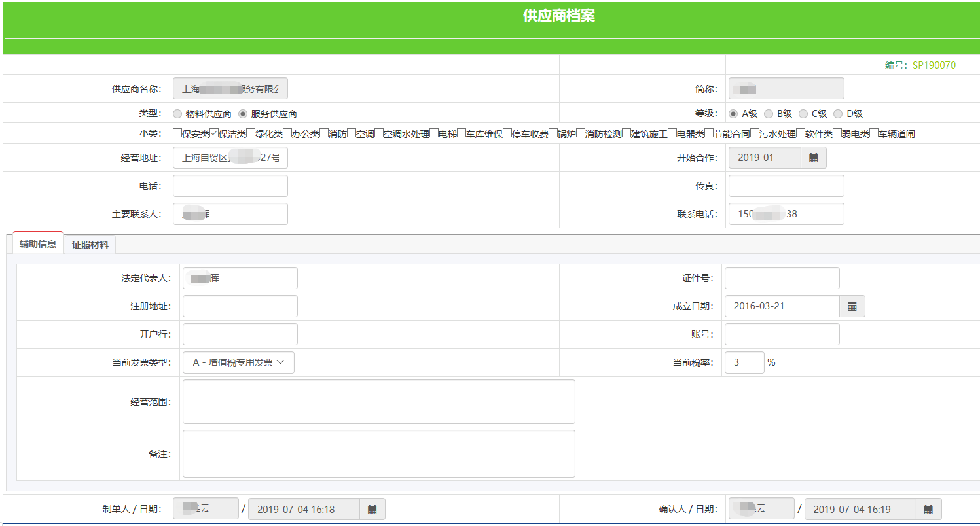
Task: Open the 成立日期 calendar picker
Action: coord(852,306)
